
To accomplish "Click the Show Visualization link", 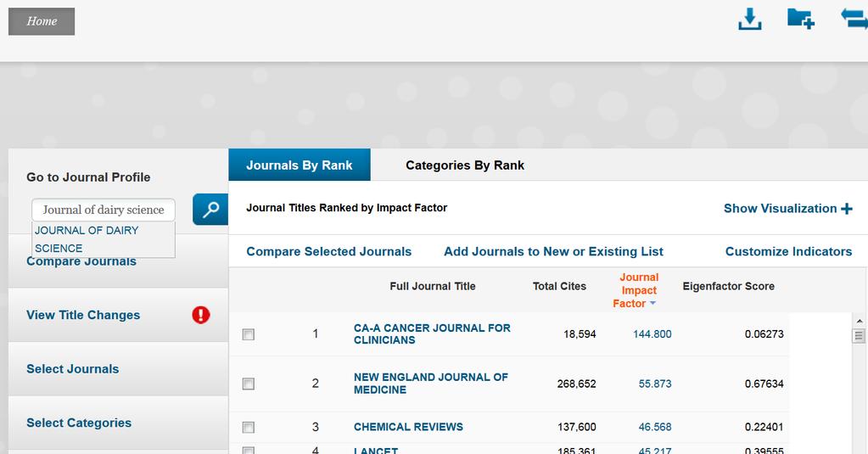I will point(780,209).
